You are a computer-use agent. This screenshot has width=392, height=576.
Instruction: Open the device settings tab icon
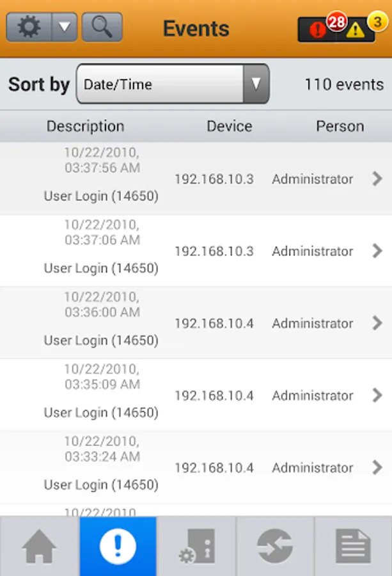[196, 547]
